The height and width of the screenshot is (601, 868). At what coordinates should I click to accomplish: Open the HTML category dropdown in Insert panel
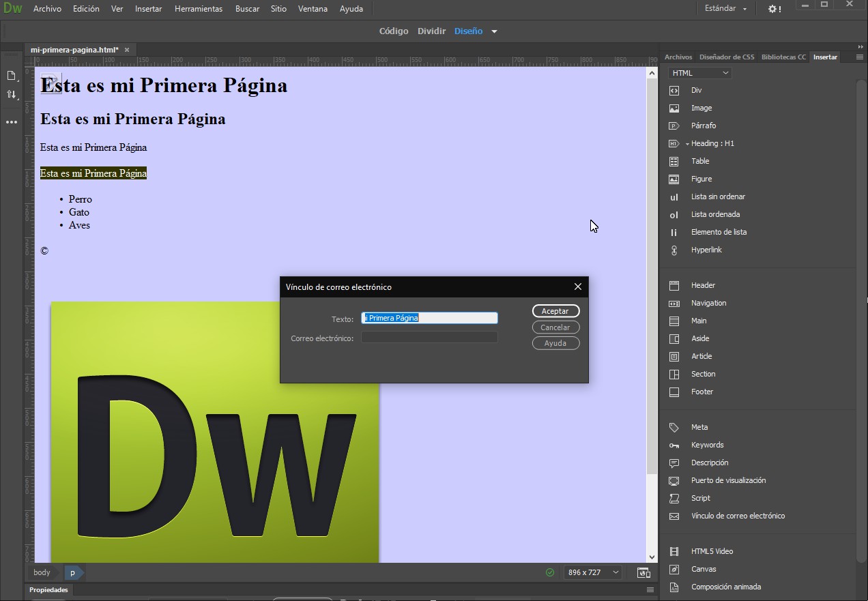(x=699, y=73)
